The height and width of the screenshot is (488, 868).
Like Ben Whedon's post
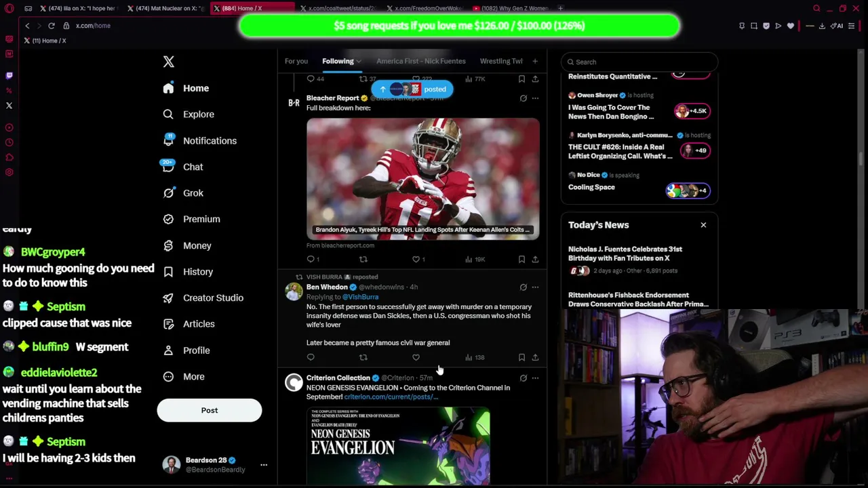(x=416, y=357)
